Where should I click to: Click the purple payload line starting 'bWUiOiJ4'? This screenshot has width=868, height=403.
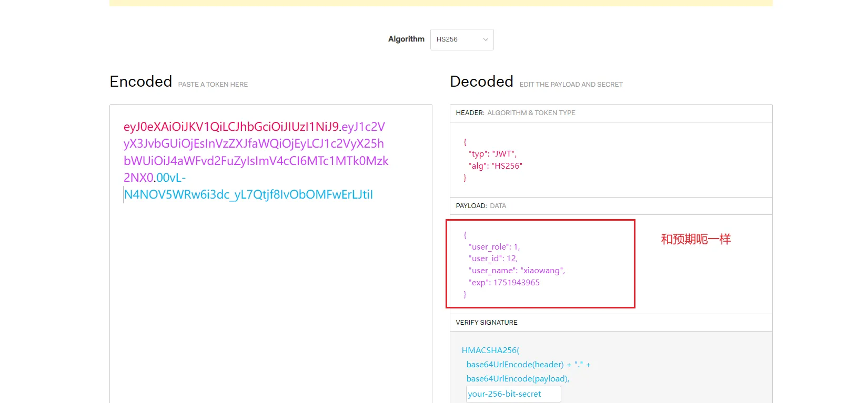click(x=256, y=161)
